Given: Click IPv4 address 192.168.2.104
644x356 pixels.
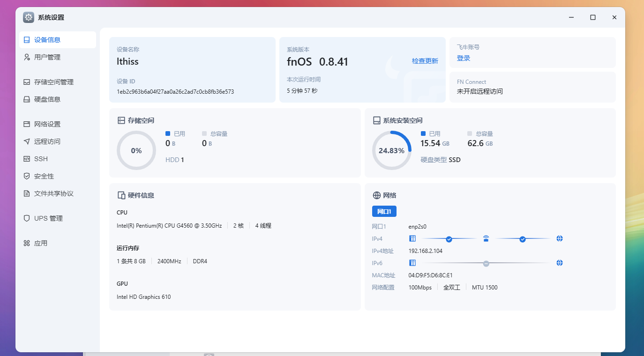Looking at the screenshot, I should 426,251.
